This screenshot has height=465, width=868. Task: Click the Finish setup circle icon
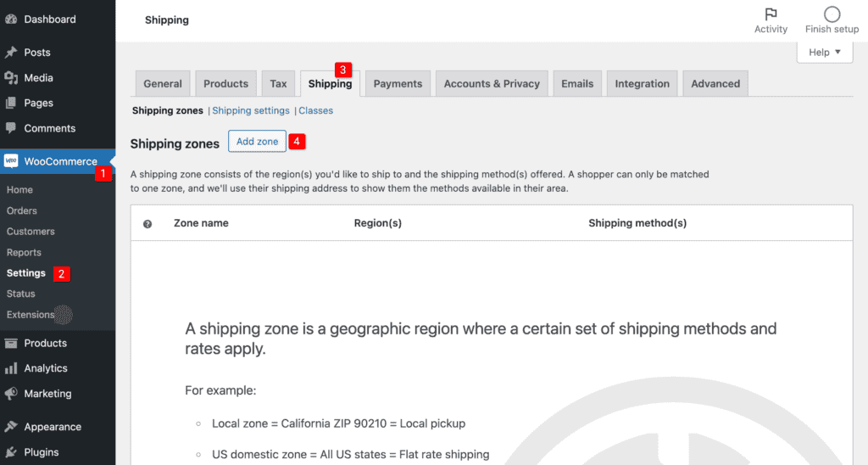click(x=832, y=14)
